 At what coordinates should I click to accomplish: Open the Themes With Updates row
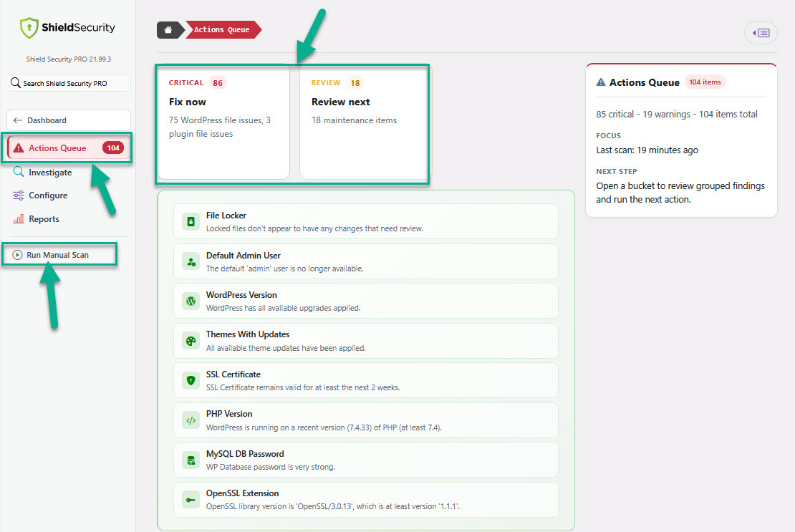tap(365, 341)
